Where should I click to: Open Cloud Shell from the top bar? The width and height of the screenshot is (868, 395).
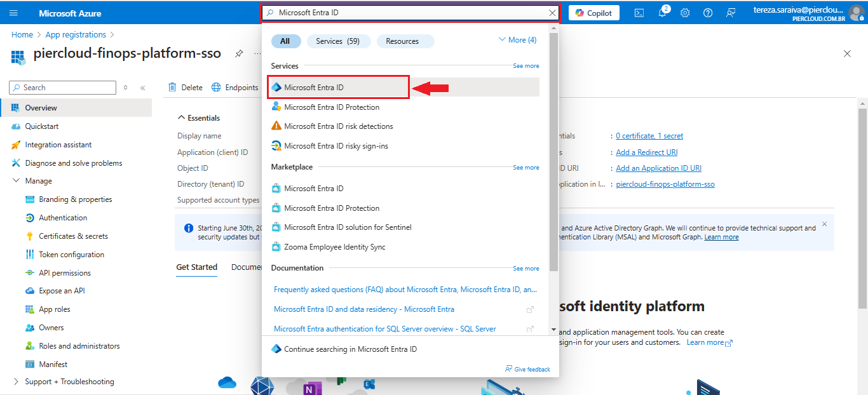[x=639, y=13]
